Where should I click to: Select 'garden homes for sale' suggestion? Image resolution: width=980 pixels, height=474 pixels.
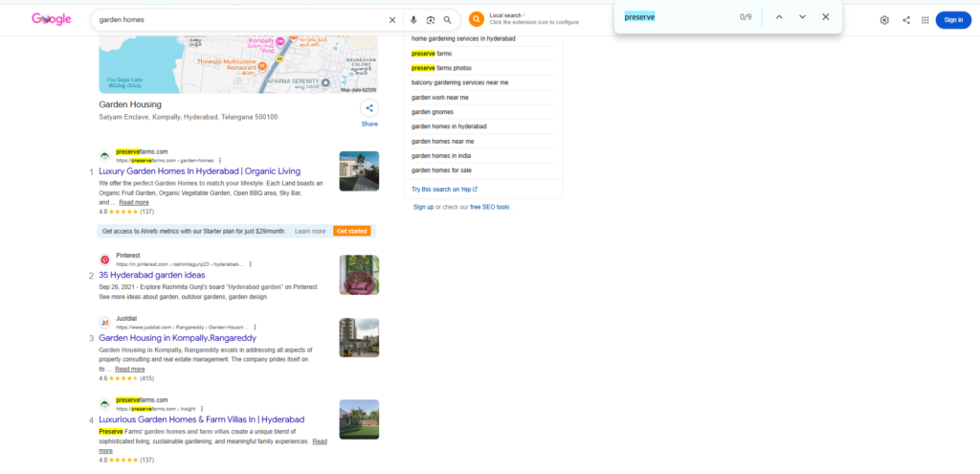tap(442, 170)
